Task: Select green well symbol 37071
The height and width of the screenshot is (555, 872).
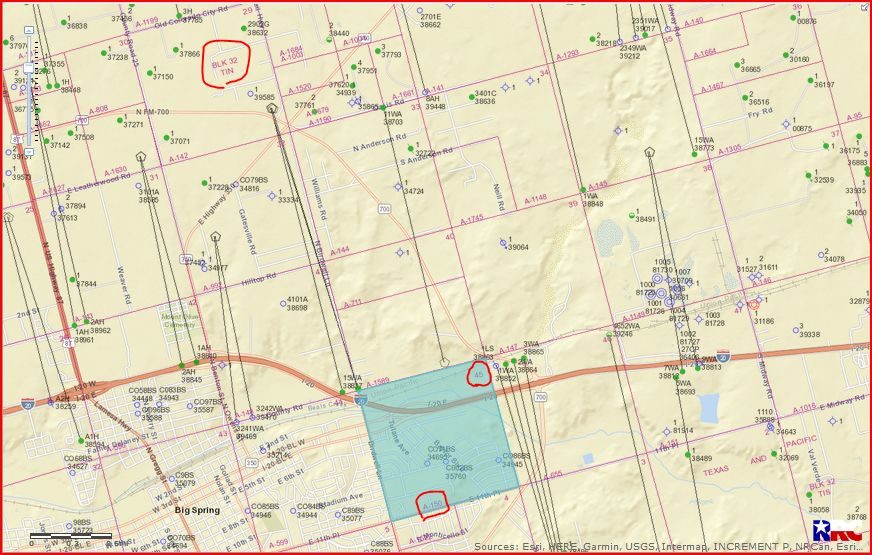Action: (166, 137)
